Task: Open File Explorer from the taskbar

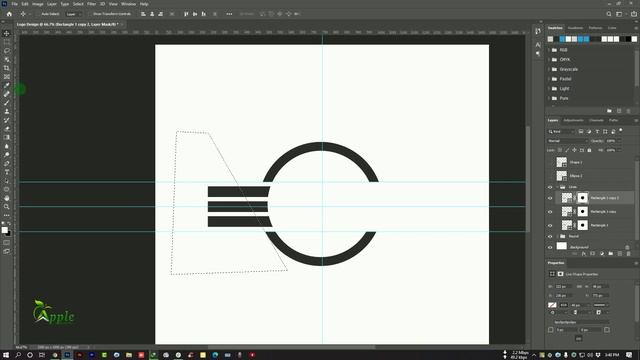Action: pos(129,355)
